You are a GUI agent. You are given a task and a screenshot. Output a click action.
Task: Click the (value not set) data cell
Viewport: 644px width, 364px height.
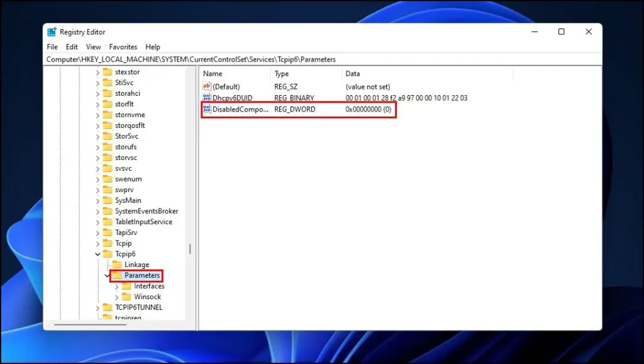(x=368, y=87)
